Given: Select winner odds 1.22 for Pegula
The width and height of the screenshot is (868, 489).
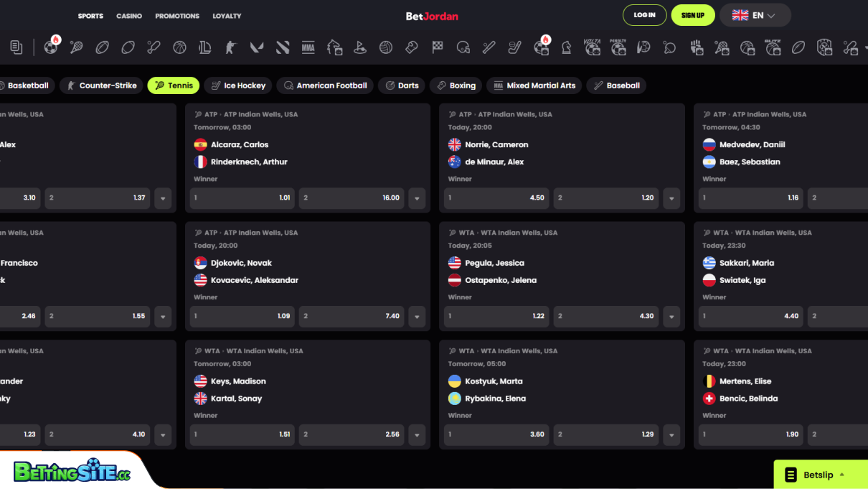Looking at the screenshot, I should 496,316.
